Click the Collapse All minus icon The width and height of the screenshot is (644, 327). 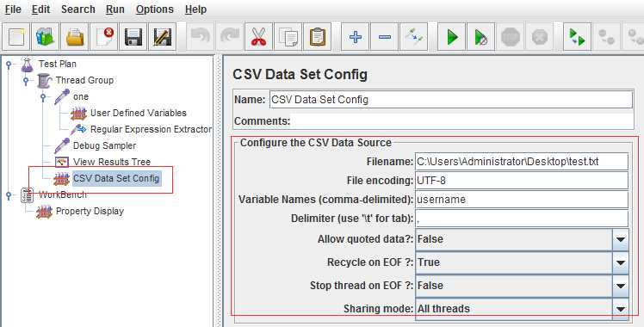(385, 37)
